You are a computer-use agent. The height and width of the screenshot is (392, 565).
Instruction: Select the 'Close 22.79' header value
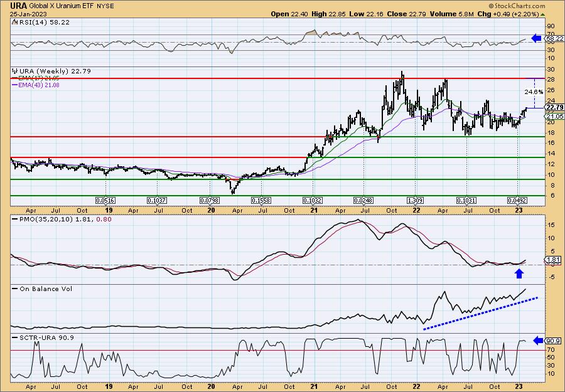pos(406,14)
